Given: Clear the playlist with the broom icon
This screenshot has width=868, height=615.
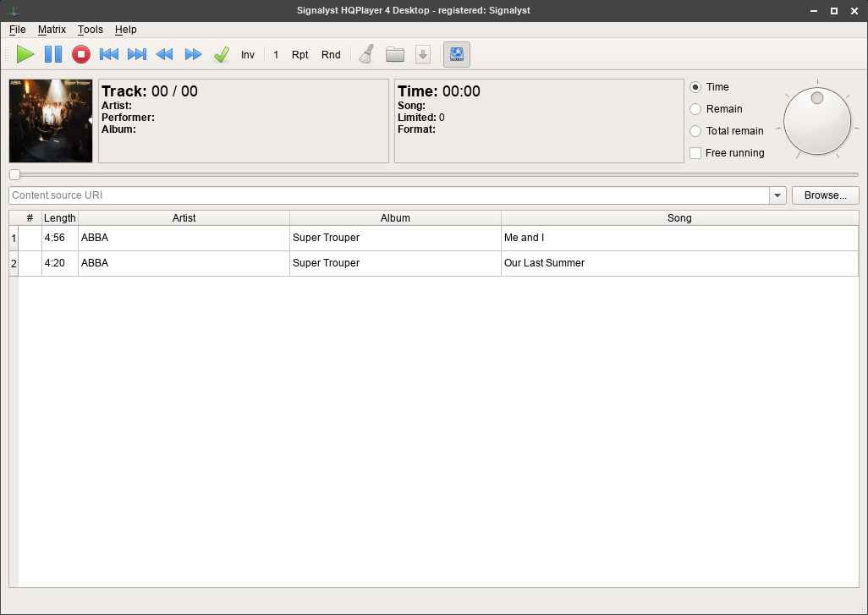Looking at the screenshot, I should (366, 55).
